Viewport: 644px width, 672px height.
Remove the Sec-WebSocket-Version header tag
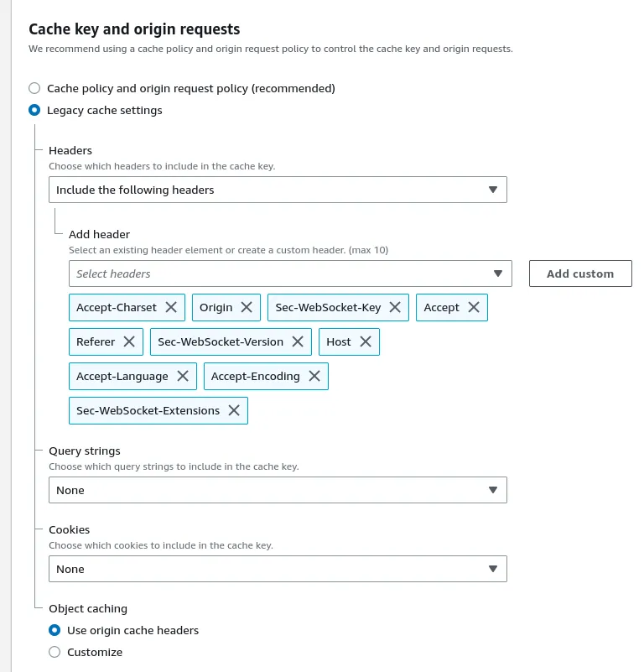coord(298,342)
